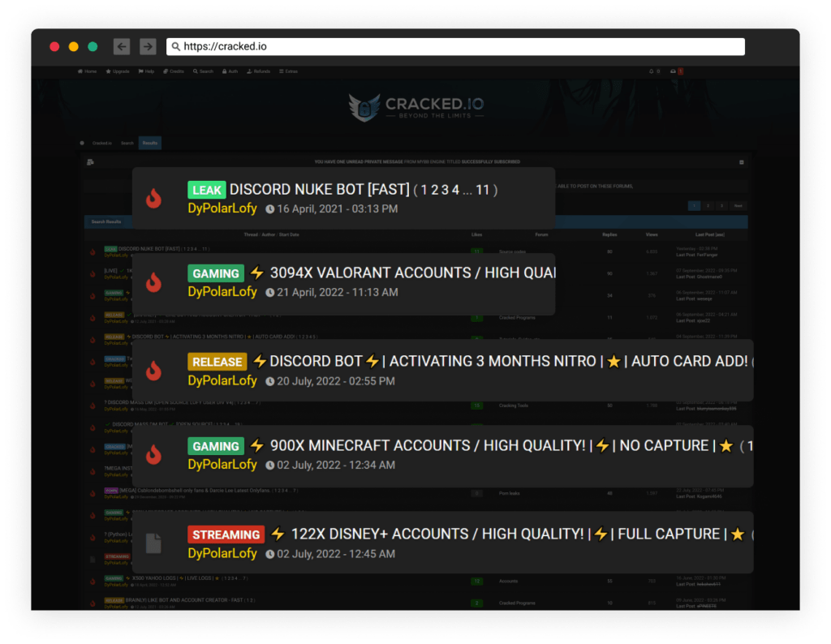
Task: Go to Search breadcrumb link
Action: click(x=127, y=143)
